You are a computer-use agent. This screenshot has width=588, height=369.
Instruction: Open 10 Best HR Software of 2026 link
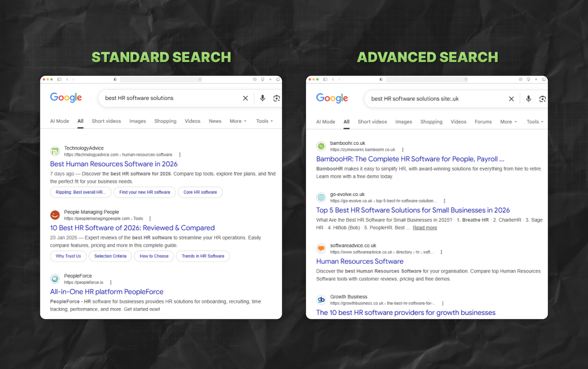click(x=133, y=228)
